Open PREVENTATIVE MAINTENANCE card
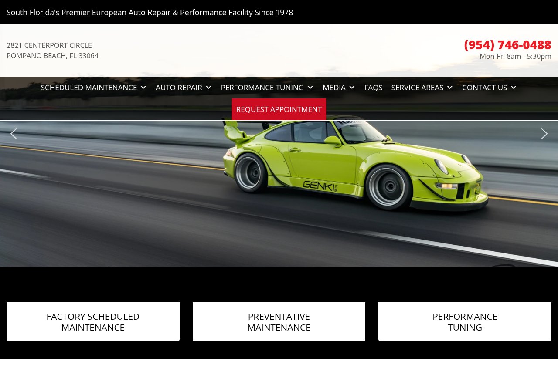Screen dimensions: 558x392 (279, 321)
